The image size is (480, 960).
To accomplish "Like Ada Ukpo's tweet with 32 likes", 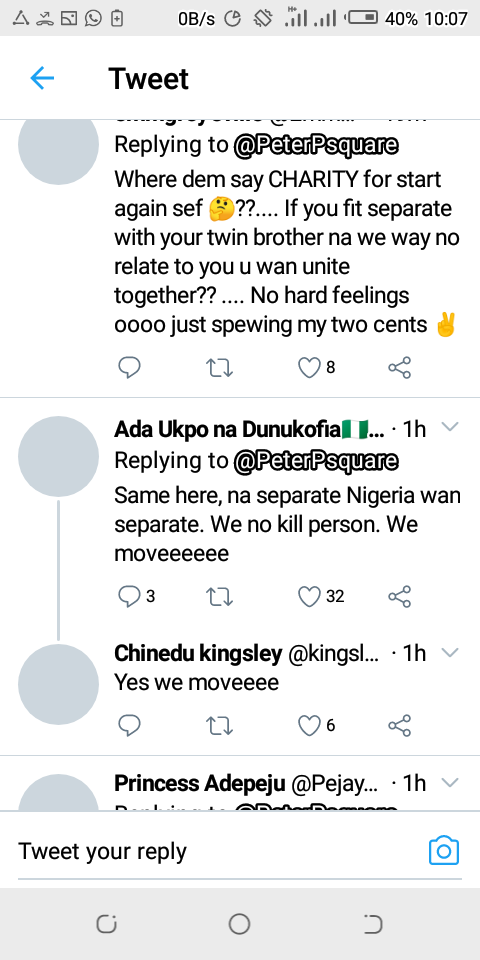I will [x=309, y=596].
